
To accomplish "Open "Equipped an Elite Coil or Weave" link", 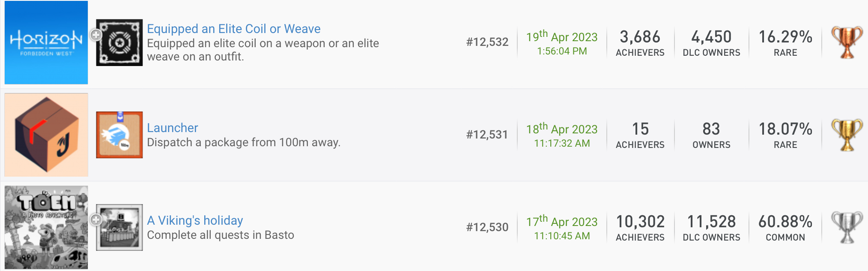I will point(233,29).
